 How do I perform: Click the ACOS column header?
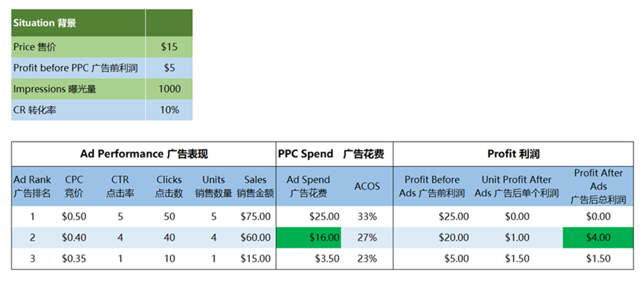(367, 186)
